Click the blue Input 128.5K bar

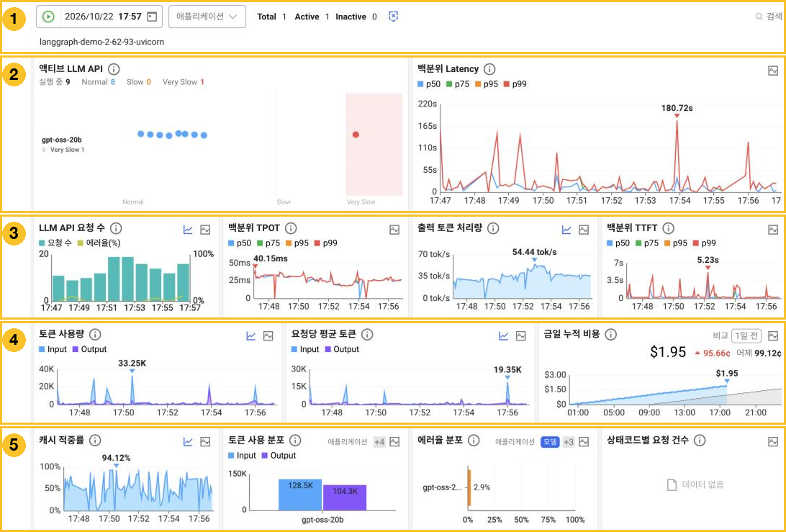coord(299,495)
